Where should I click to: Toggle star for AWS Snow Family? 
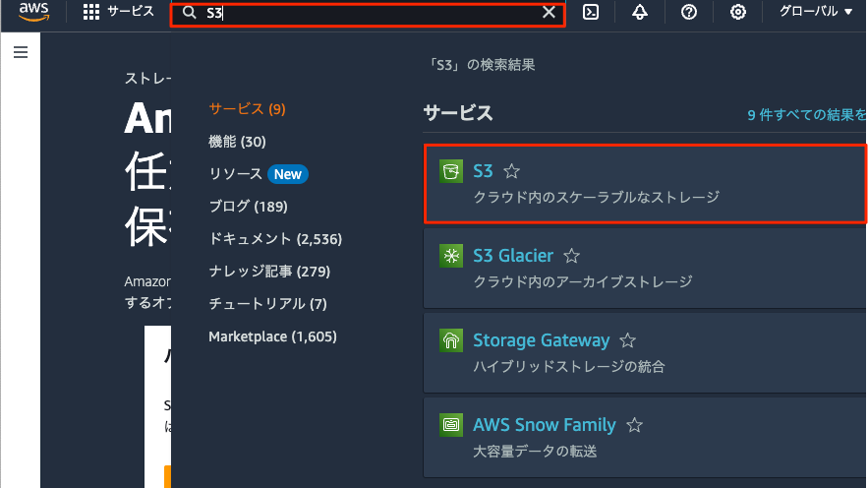pyautogui.click(x=634, y=425)
